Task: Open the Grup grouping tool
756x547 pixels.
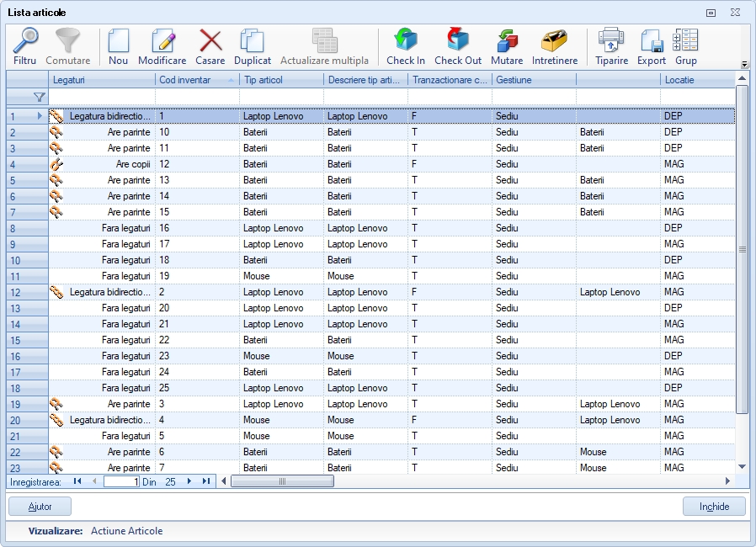Action: coord(685,45)
